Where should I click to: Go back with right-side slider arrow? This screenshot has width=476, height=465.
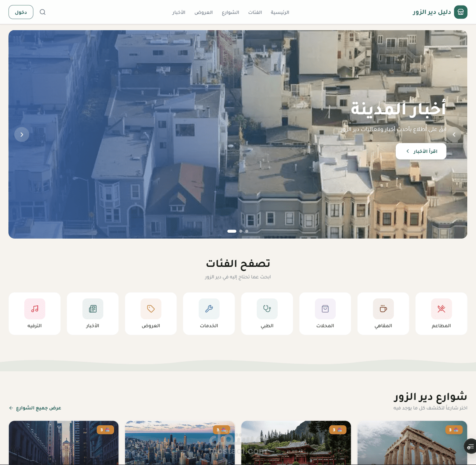(x=454, y=134)
